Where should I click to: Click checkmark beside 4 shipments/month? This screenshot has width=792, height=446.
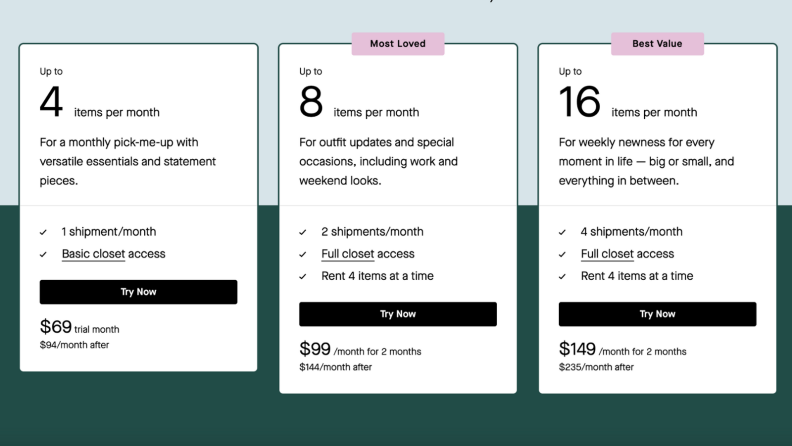tap(562, 232)
